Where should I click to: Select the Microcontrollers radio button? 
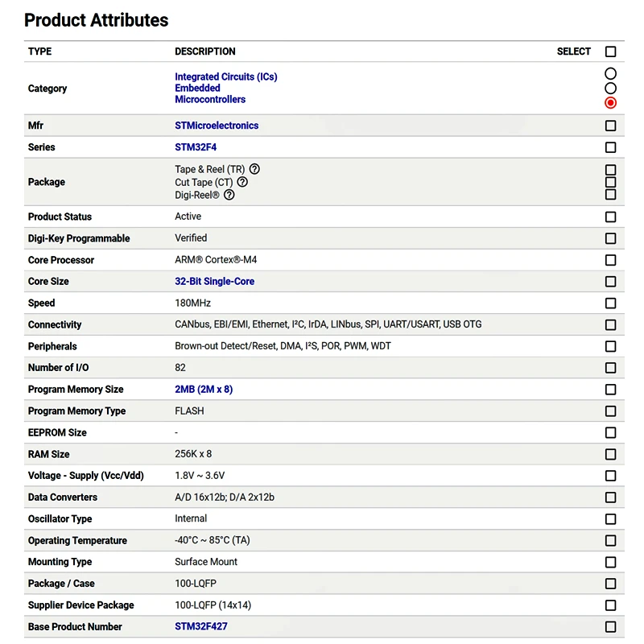click(611, 103)
